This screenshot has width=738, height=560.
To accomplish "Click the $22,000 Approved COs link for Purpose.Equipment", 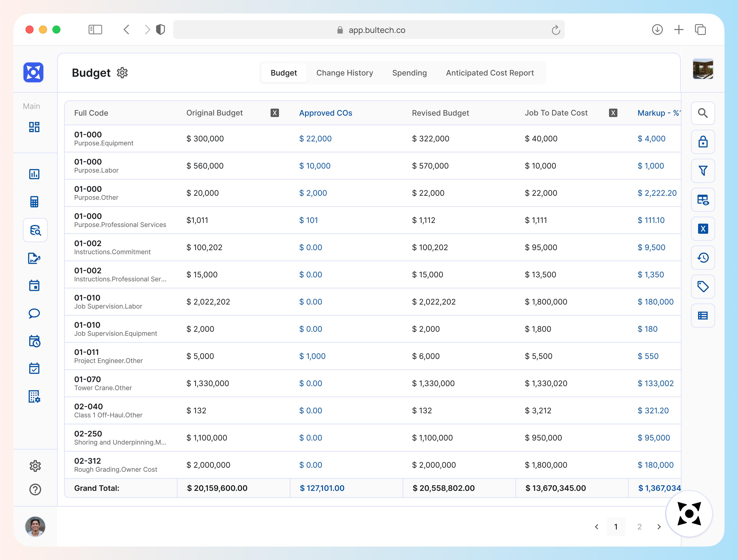I will pos(315,138).
